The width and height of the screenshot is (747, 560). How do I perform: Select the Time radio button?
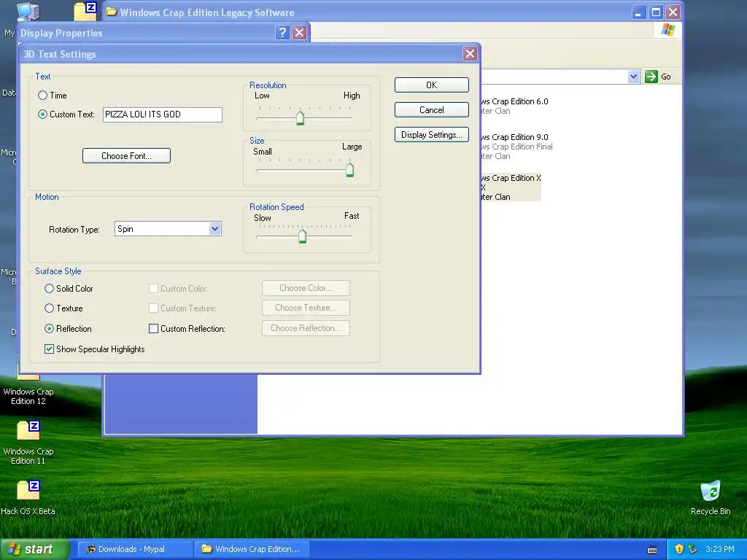tap(43, 96)
